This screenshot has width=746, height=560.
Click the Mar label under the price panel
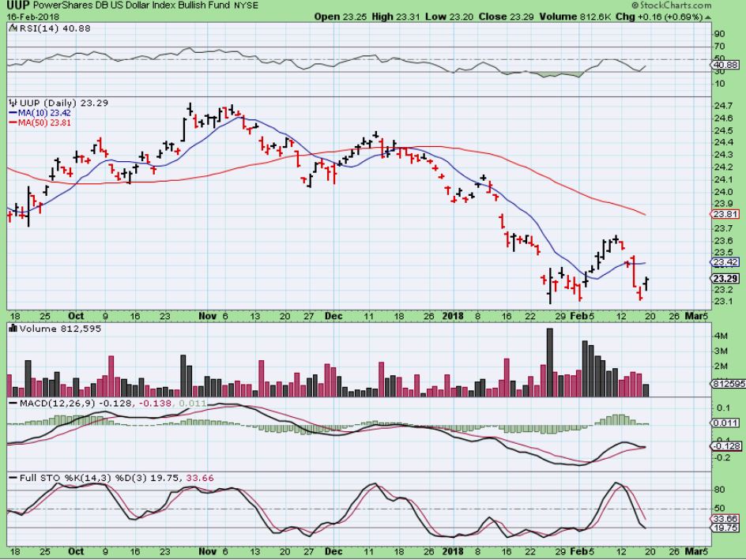[692, 316]
